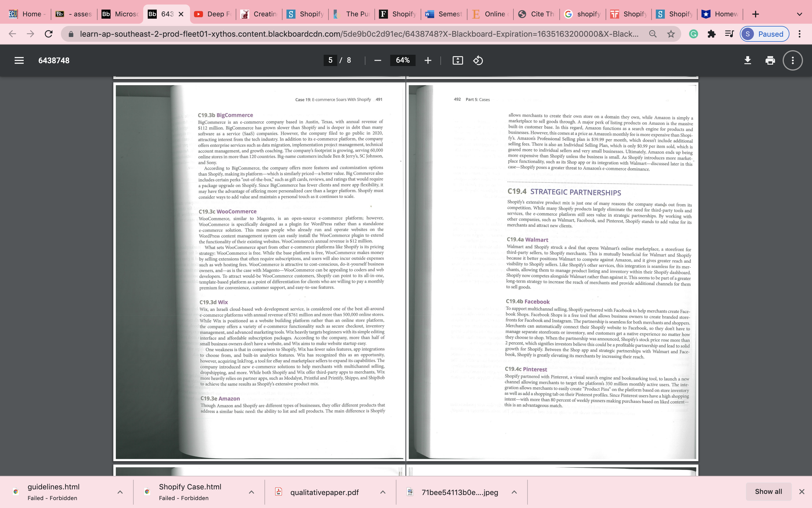Click the C19.3c WooCommerce heading
Viewport: 812px width, 508px height.
point(228,211)
